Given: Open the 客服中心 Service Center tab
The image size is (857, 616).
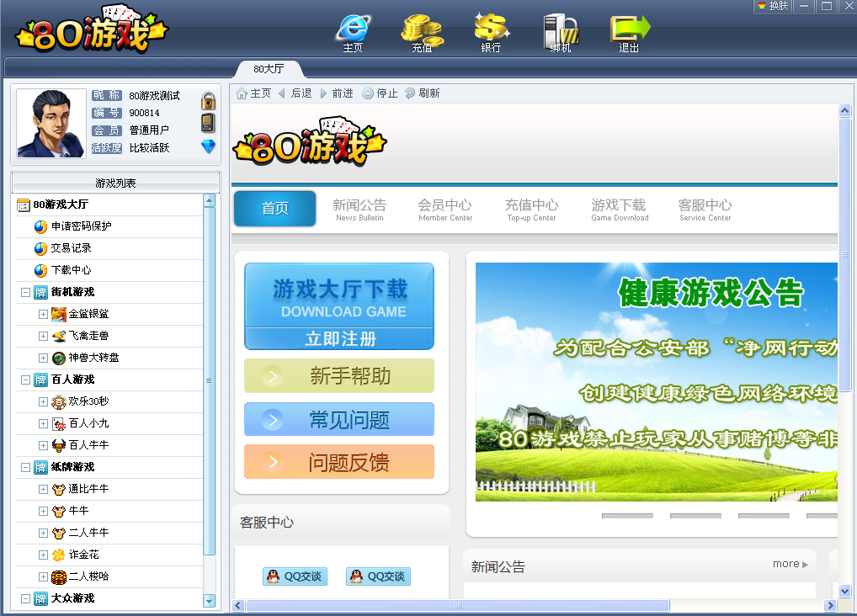Looking at the screenshot, I should (705, 210).
